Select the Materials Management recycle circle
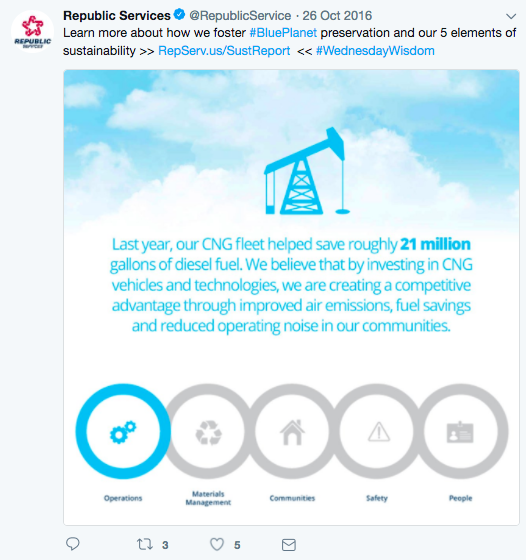 click(209, 431)
